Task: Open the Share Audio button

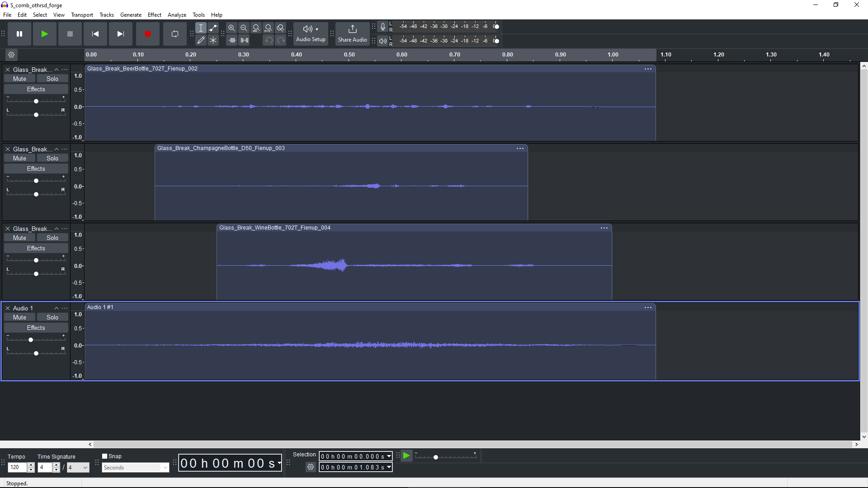Action: tap(352, 34)
